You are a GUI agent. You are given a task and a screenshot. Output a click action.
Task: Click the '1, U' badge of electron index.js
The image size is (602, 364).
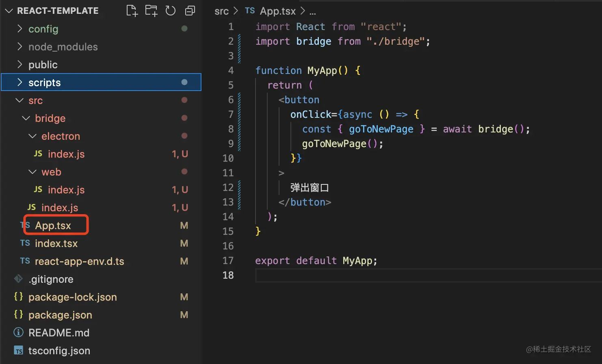[180, 154]
